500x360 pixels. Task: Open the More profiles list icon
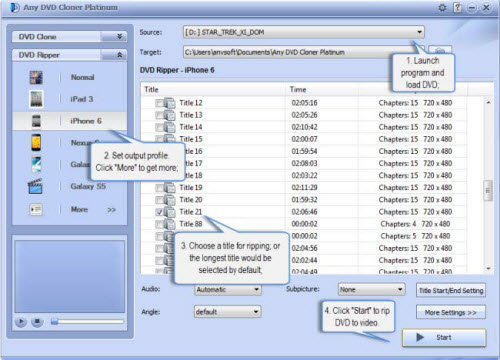[x=36, y=209]
